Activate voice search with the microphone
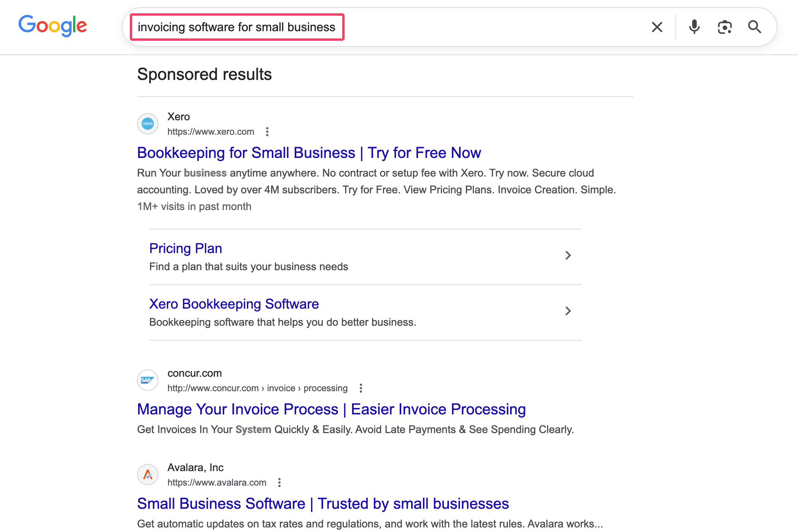Screen dimensions: 798x532 [694, 27]
